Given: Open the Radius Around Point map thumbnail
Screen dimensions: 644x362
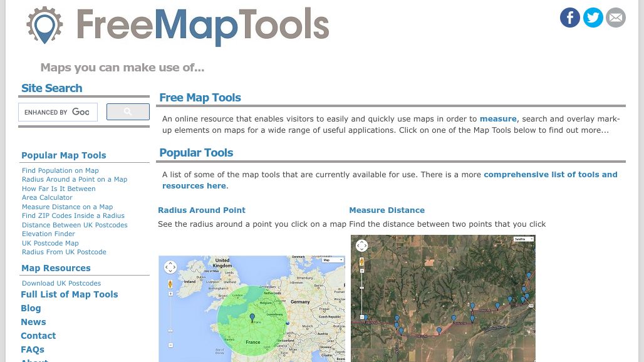Looking at the screenshot, I should point(252,309).
